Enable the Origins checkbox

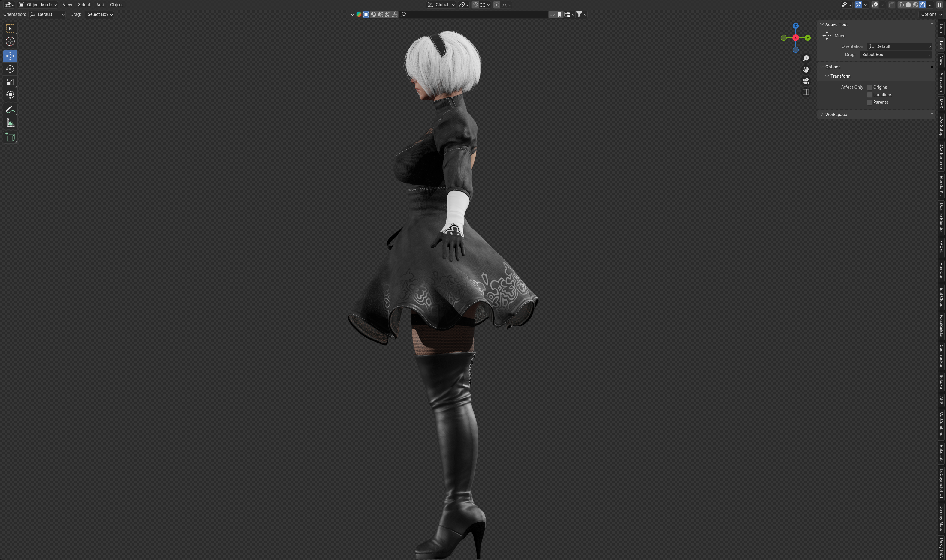869,87
